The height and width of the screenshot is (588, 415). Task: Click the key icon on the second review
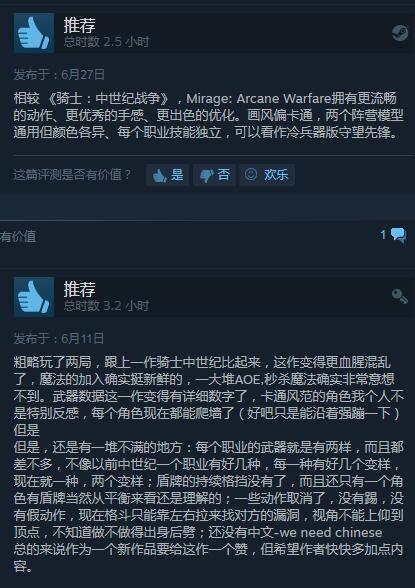pos(400,296)
